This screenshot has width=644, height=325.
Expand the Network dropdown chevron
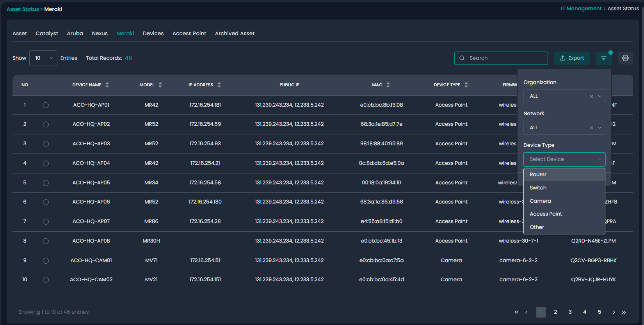click(600, 128)
